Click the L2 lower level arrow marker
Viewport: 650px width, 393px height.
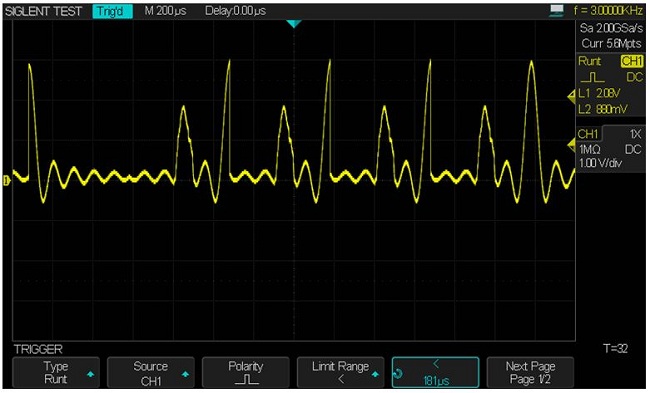coord(571,145)
